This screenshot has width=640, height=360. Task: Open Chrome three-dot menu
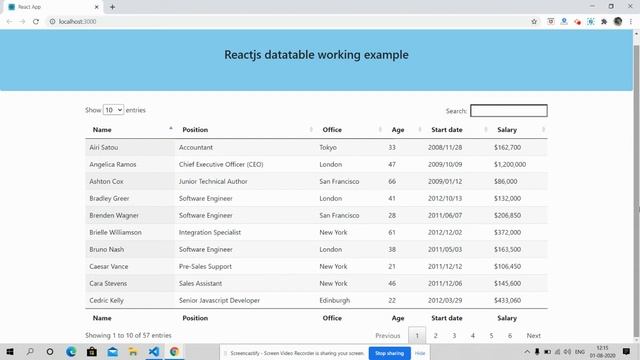631,22
